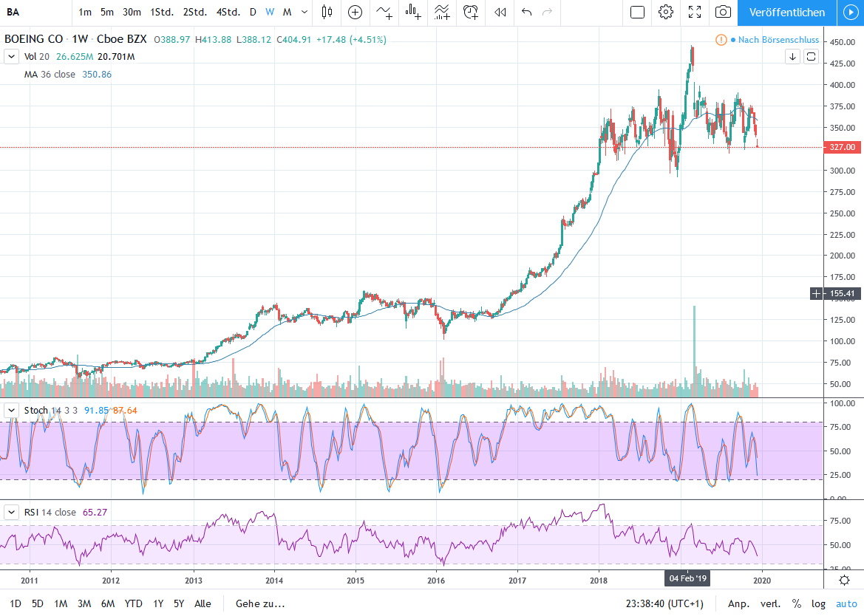Viewport: 864px width, 616px height.
Task: Open the indicators menu
Action: [384, 12]
